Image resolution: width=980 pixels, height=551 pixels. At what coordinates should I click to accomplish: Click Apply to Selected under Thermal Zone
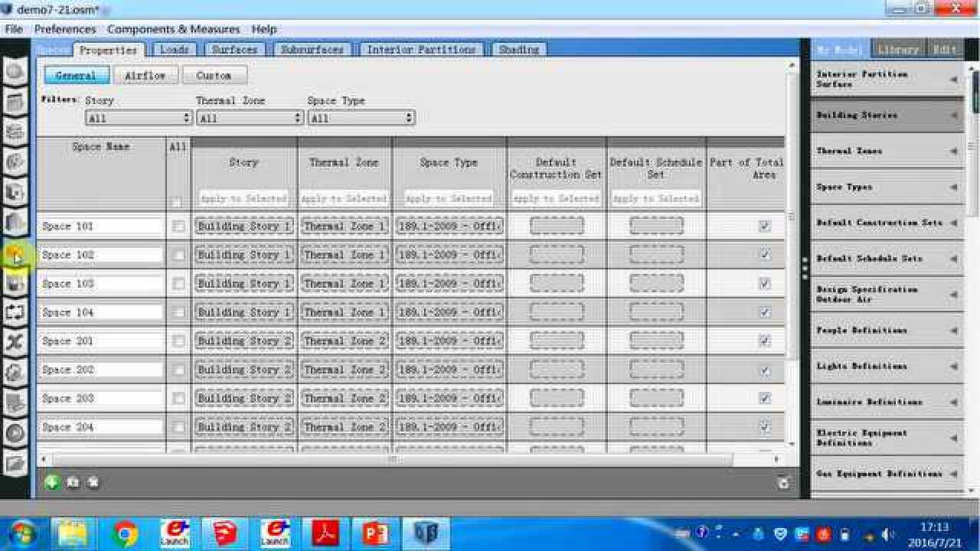[344, 198]
